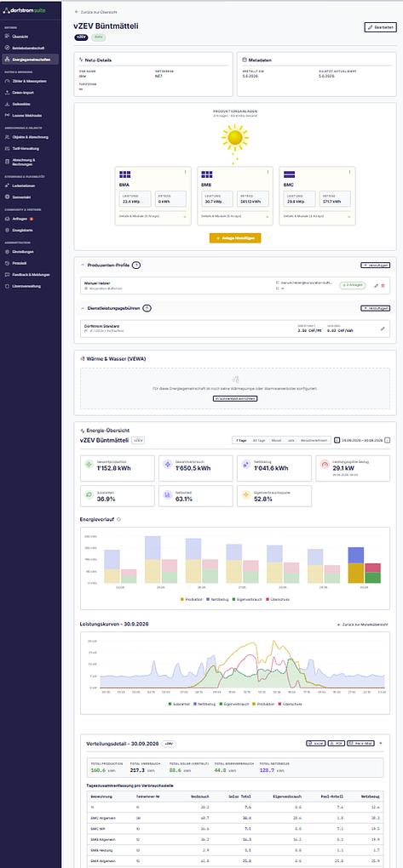Send Verteilungsdetail per E-Mail
403x868 pixels.
tap(360, 744)
